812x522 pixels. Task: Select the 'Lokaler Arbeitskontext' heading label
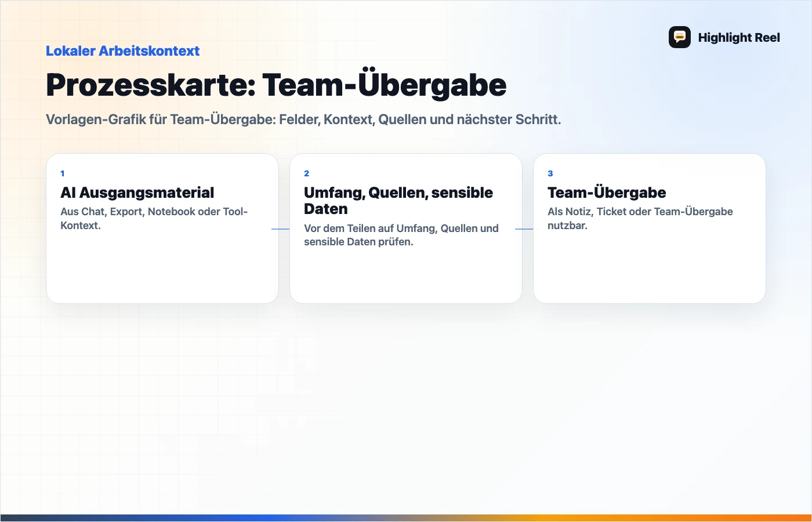(122, 51)
